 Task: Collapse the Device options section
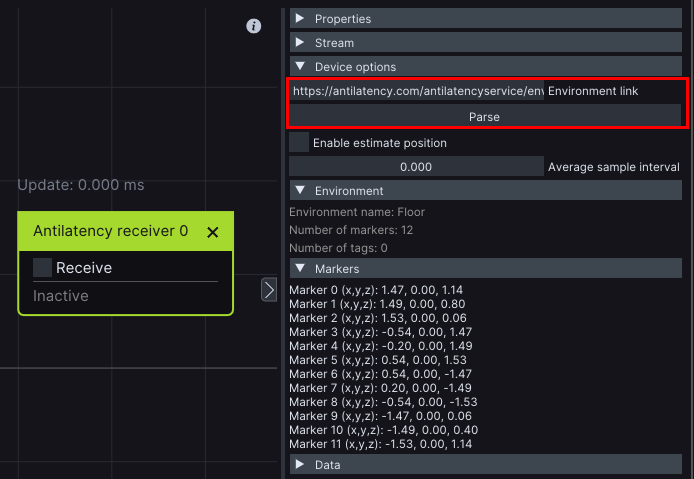click(x=300, y=67)
